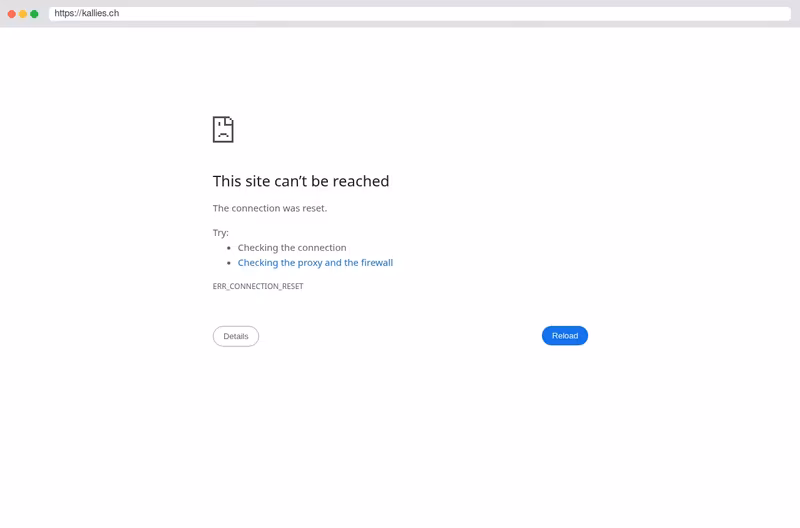Open the Details button
The width and height of the screenshot is (800, 528).
pyautogui.click(x=236, y=336)
